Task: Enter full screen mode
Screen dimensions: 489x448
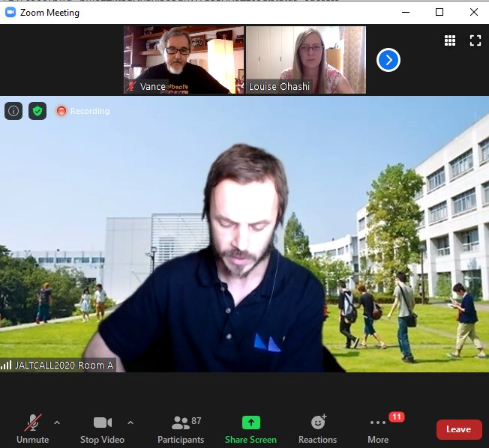Action: [x=475, y=40]
